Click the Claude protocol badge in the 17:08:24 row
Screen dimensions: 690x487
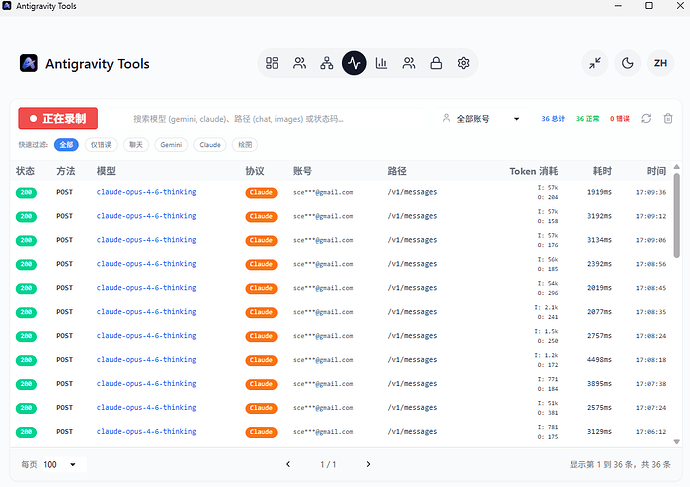coord(261,336)
